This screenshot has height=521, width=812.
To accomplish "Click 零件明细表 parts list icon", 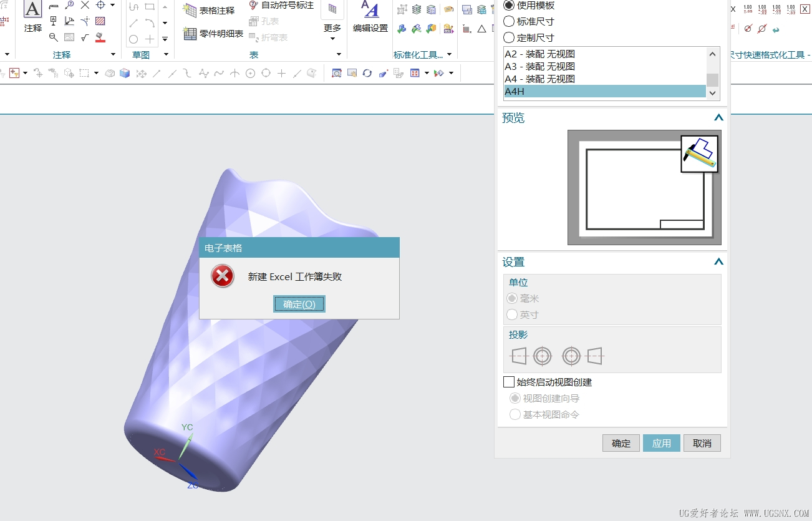I will (213, 34).
